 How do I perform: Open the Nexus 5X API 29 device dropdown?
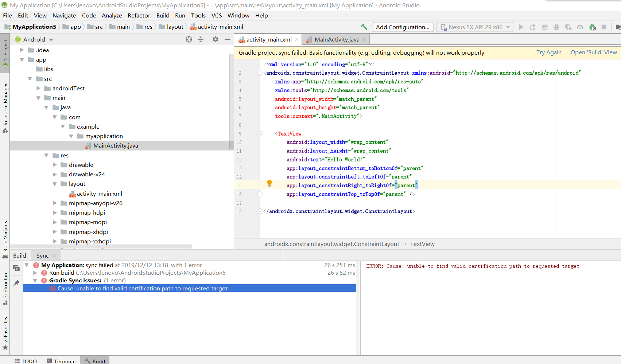(475, 27)
